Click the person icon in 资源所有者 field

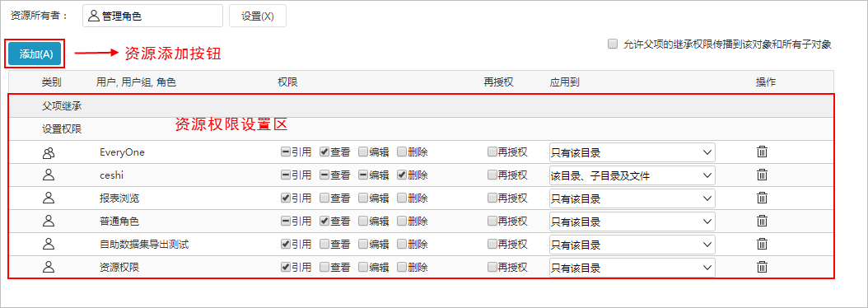(94, 16)
